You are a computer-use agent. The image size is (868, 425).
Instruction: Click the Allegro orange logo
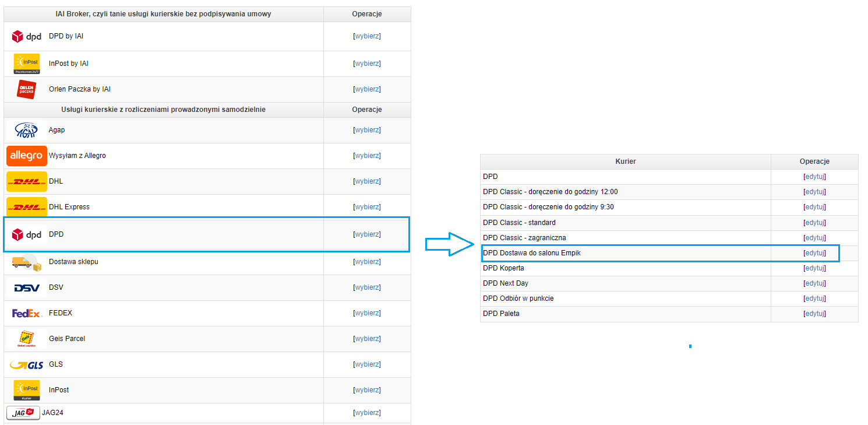pos(26,156)
